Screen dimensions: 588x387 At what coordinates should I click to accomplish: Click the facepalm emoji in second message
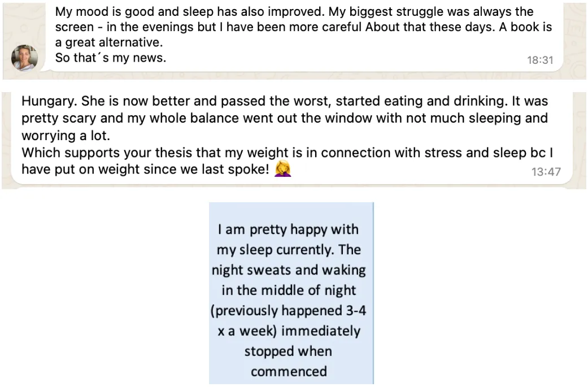coord(282,169)
